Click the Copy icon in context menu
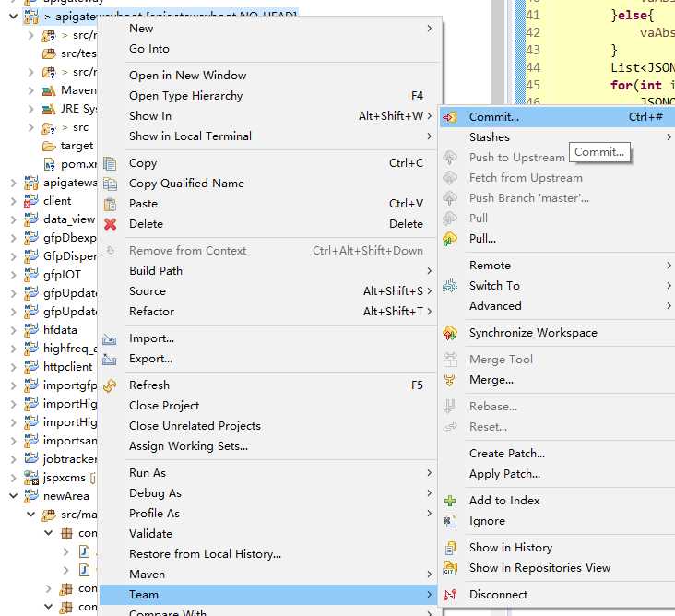675x616 pixels. pyautogui.click(x=110, y=163)
